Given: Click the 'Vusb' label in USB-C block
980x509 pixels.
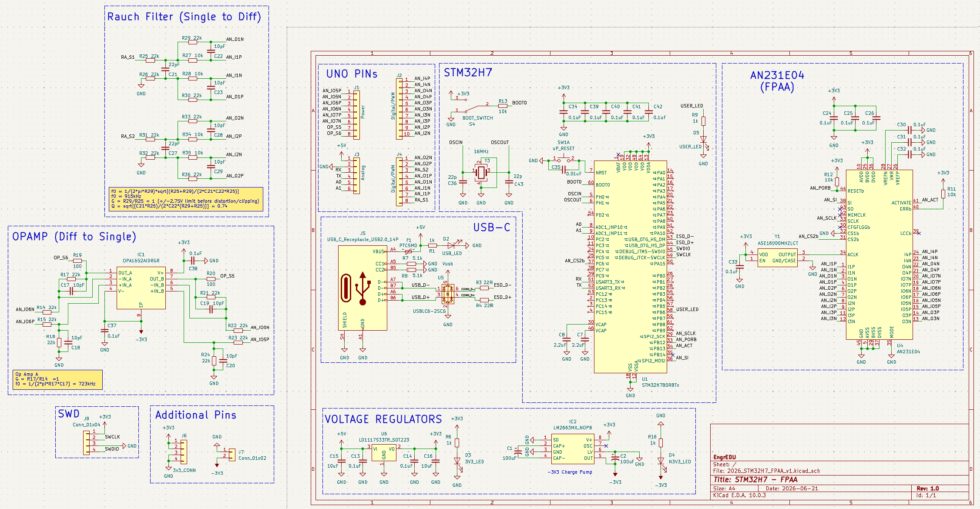Looking at the screenshot, I should click(x=448, y=264).
